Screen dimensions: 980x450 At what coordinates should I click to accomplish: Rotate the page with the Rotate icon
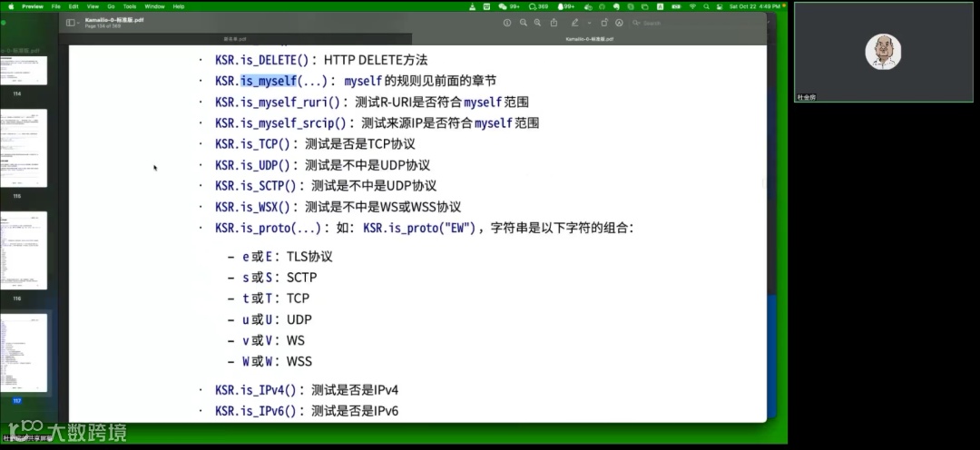[x=604, y=23]
